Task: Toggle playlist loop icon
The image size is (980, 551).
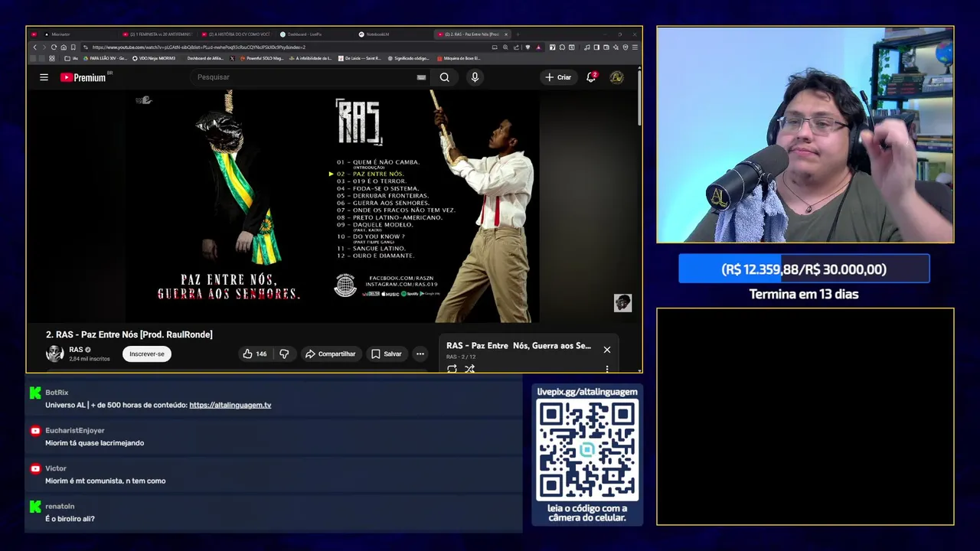Action: point(452,369)
